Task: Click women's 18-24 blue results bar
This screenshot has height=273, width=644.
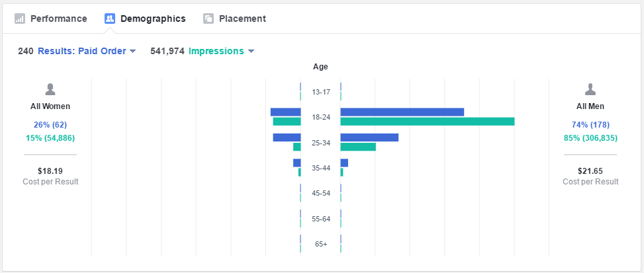Action: [x=285, y=112]
